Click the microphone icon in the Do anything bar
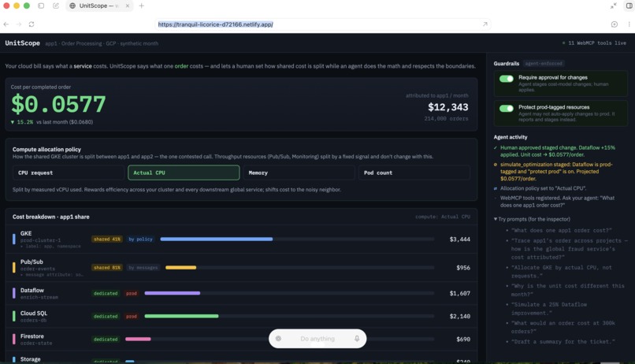 357,339
